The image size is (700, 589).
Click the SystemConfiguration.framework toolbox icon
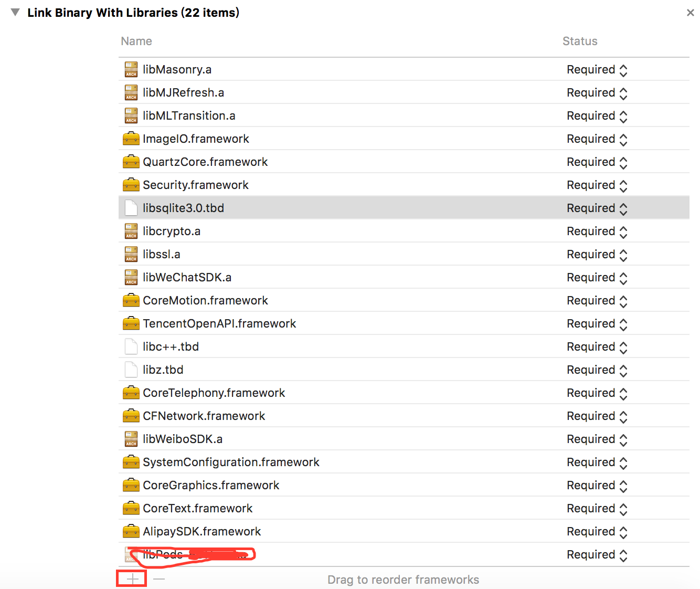point(131,462)
